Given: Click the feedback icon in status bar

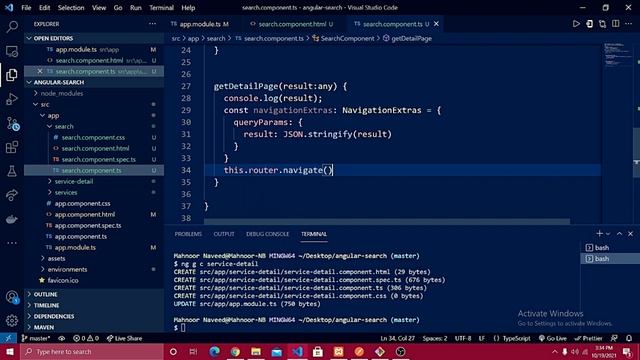Looking at the screenshot, I should pyautogui.click(x=614, y=338).
